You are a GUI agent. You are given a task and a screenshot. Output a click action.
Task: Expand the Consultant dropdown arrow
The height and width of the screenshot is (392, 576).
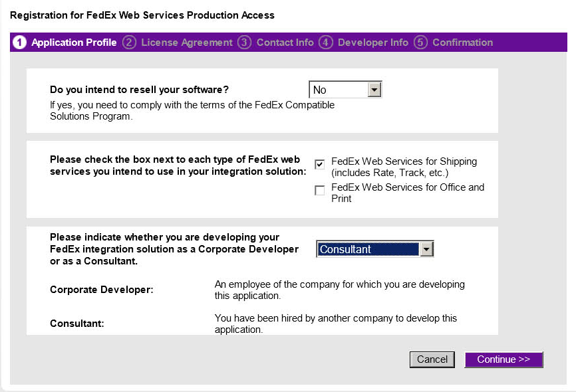[x=426, y=249]
